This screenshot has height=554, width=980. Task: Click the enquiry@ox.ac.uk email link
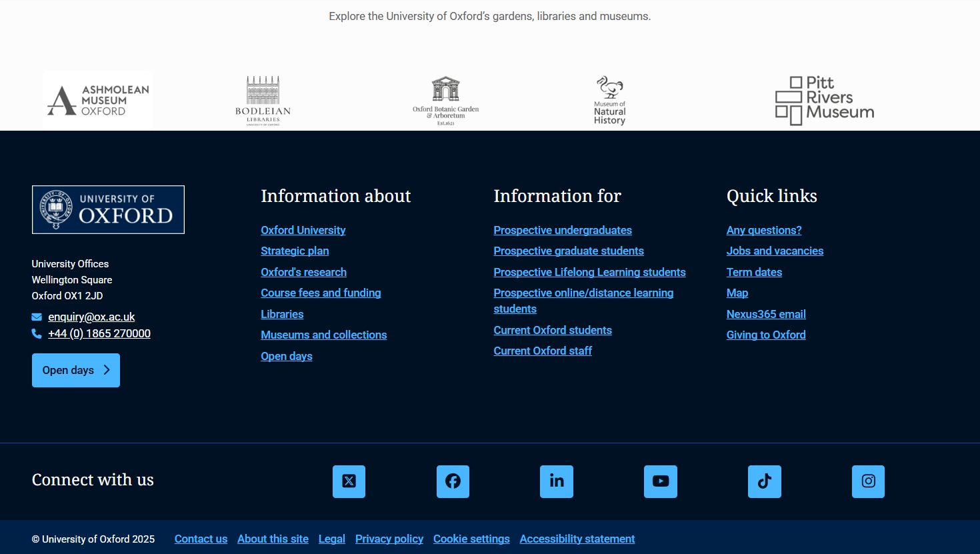pyautogui.click(x=91, y=317)
